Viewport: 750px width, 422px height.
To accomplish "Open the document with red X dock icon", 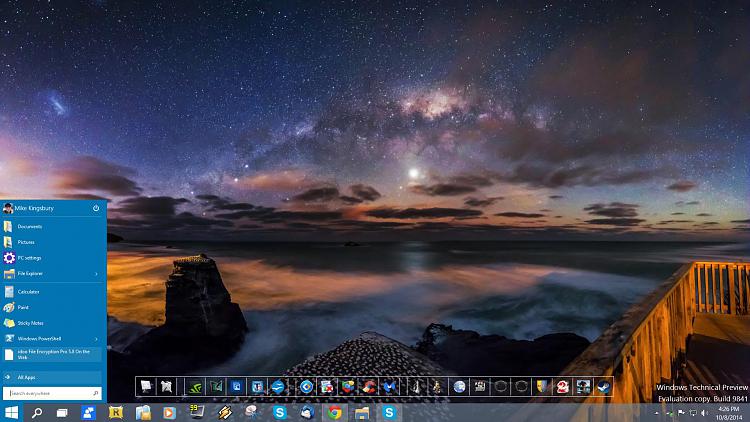I will click(327, 387).
